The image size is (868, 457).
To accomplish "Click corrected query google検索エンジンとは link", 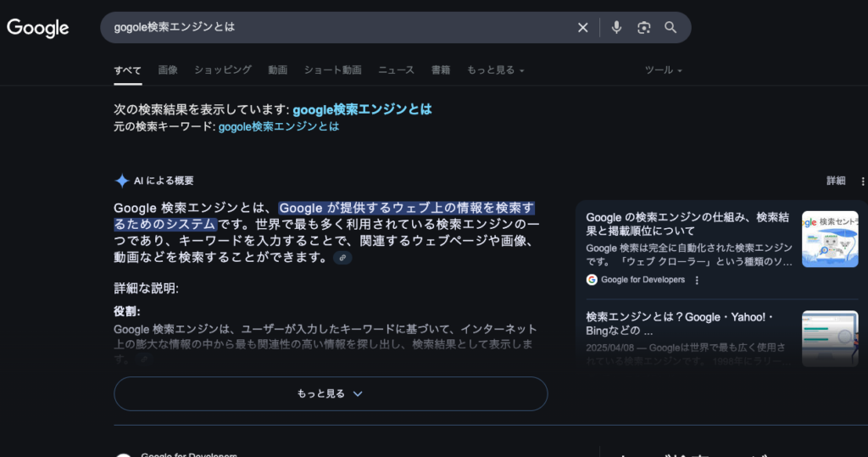I will pos(362,109).
